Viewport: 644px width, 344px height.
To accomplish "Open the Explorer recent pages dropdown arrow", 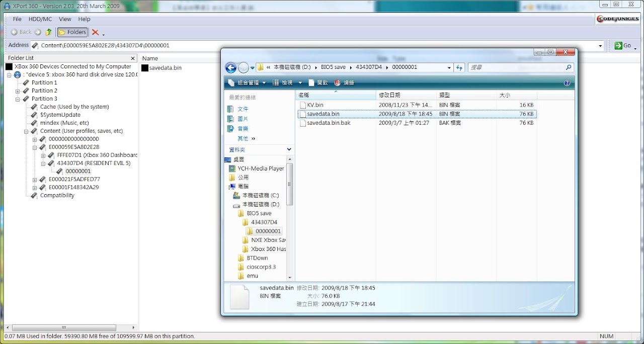I will pyautogui.click(x=253, y=67).
